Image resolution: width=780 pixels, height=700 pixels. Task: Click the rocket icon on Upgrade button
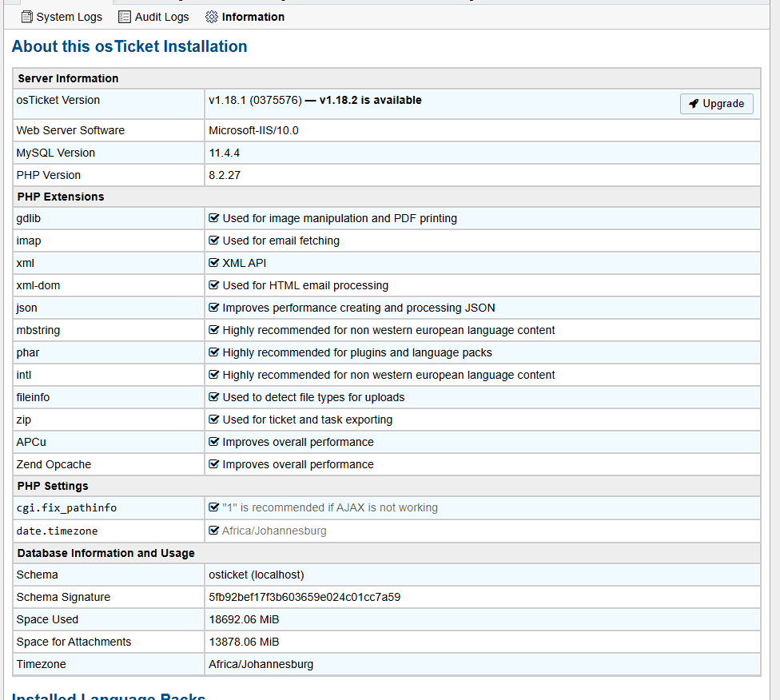pyautogui.click(x=694, y=104)
